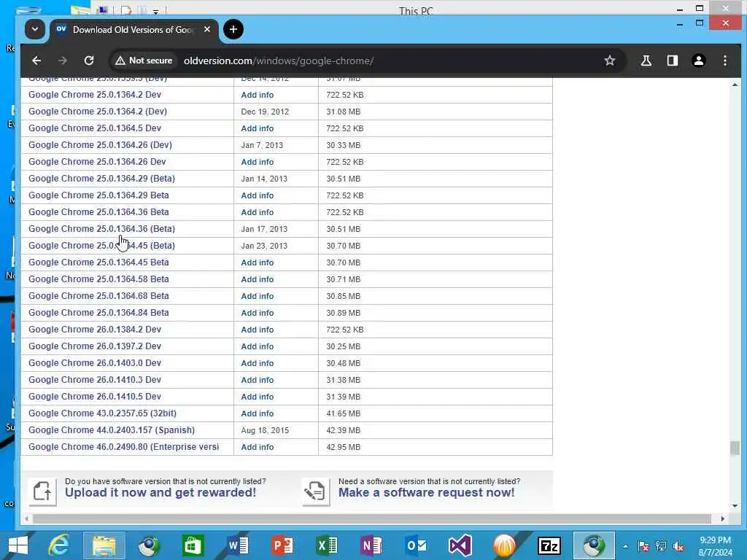This screenshot has width=747, height=560.
Task: Launch Visual Studio from the taskbar
Action: point(460,545)
